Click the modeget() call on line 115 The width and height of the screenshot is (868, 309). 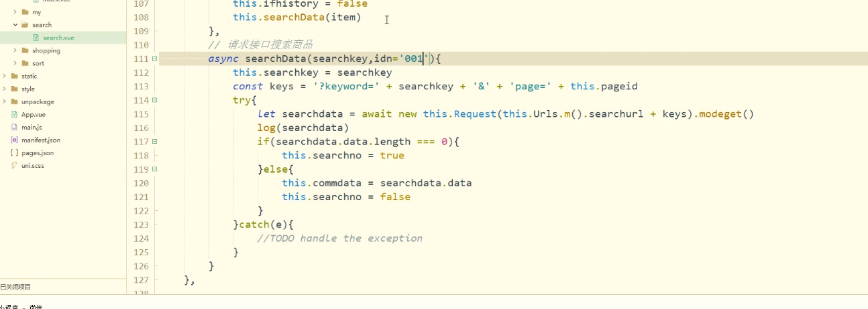tap(726, 114)
